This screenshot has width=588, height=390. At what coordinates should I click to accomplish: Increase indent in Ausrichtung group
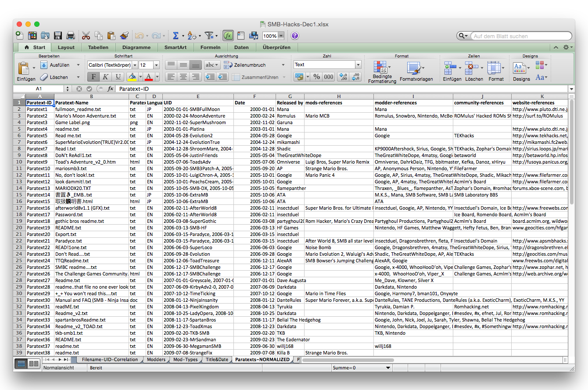point(222,77)
